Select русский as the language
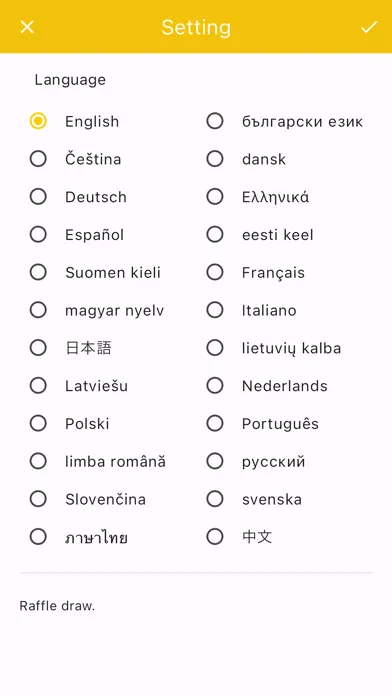 (215, 461)
